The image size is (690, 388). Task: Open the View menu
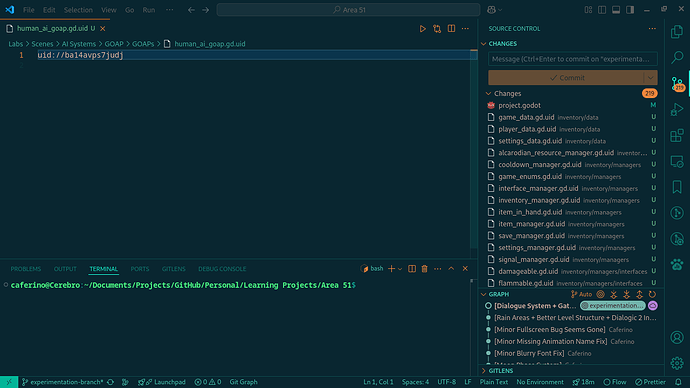(109, 10)
